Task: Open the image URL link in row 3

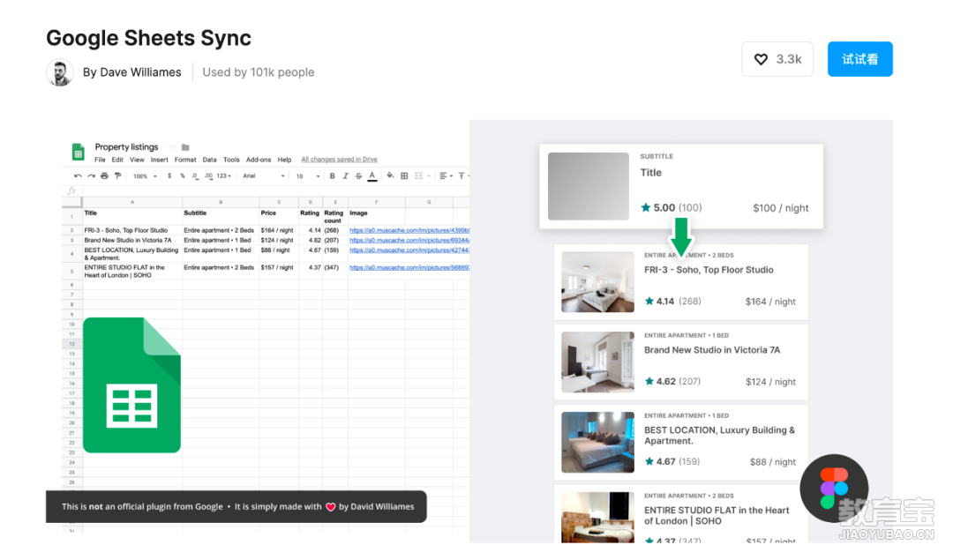Action: coord(409,241)
